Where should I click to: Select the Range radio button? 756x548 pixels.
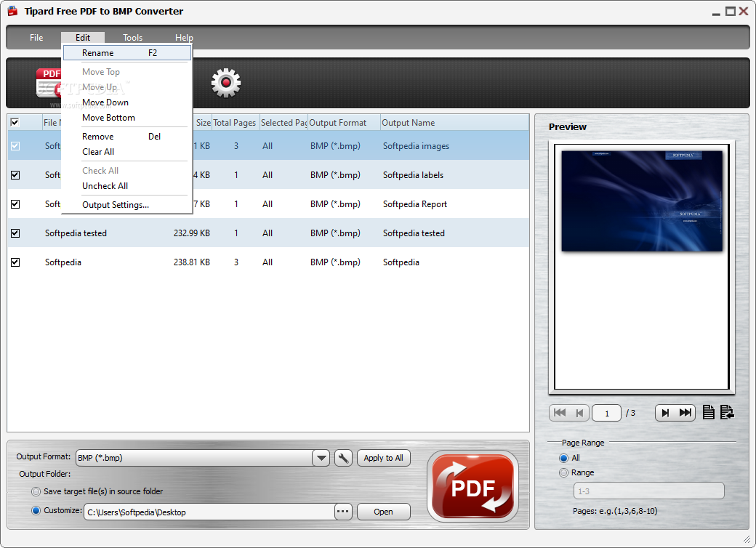pos(563,473)
